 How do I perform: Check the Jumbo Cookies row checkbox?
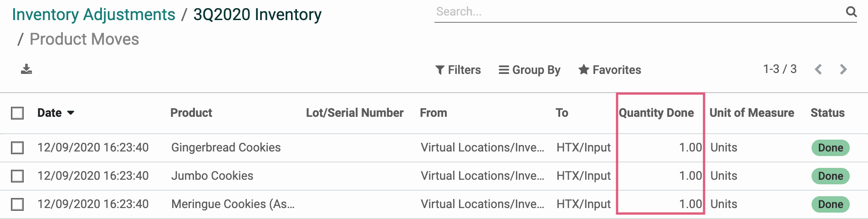click(17, 176)
